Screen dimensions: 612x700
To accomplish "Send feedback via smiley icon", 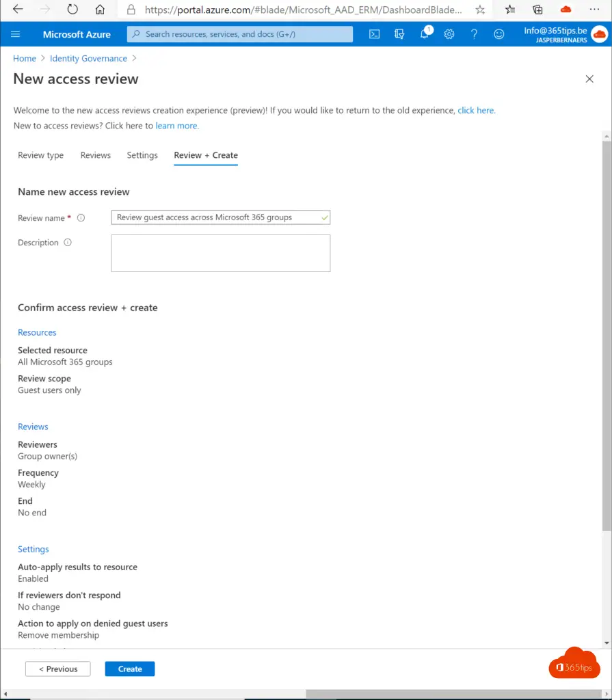I will pos(499,34).
